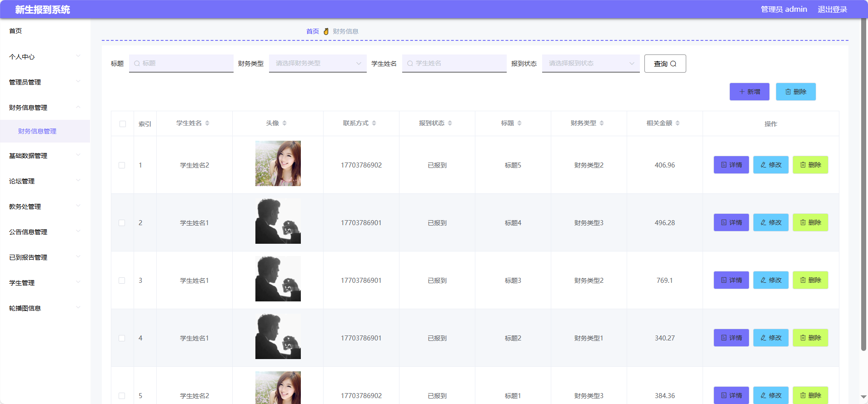Delete the 标题3 row
868x404 pixels.
(x=810, y=280)
